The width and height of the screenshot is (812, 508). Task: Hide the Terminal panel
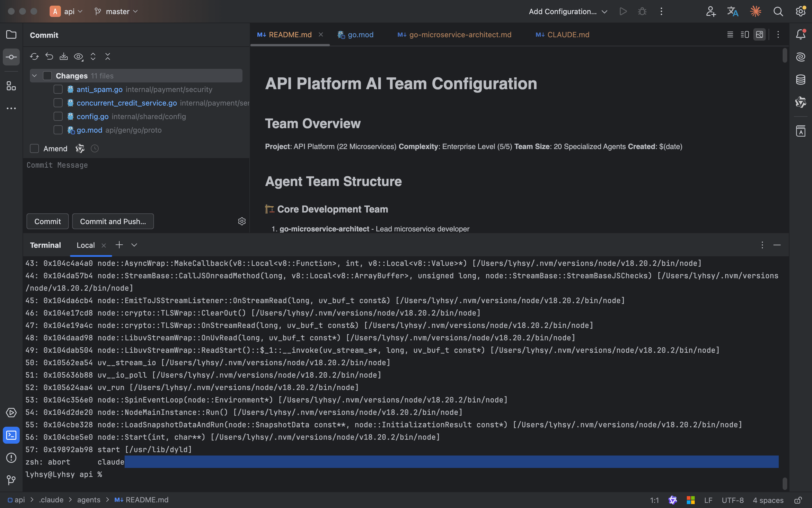[777, 245]
